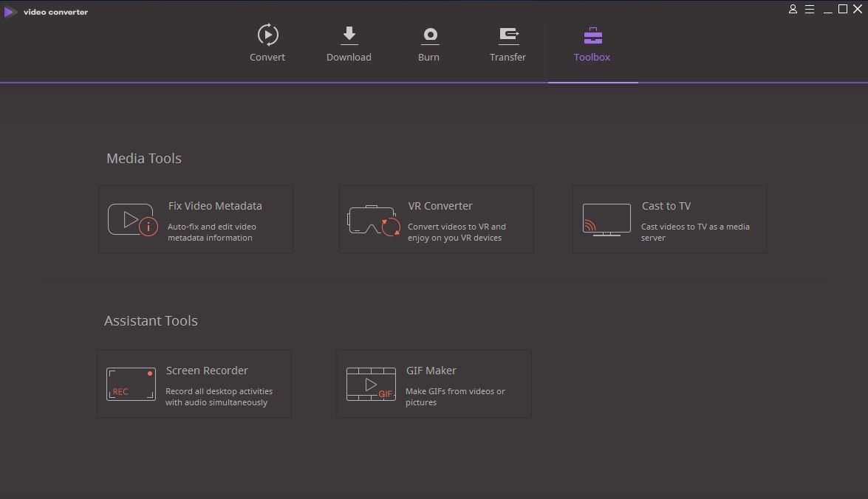Maximize the video converter window
The width and height of the screenshot is (868, 499).
pyautogui.click(x=842, y=10)
